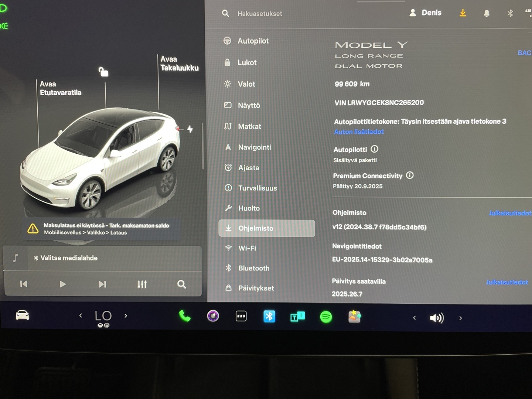The width and height of the screenshot is (532, 399).
Task: Open the charge port lightning icon
Action: 190,129
